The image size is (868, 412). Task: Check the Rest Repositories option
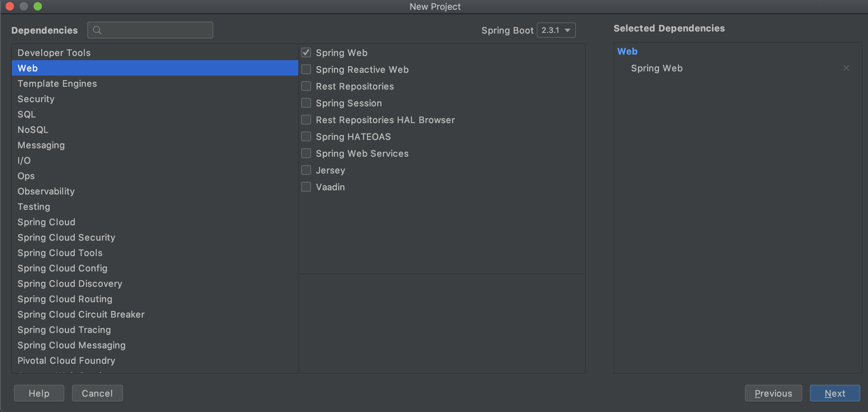point(306,86)
